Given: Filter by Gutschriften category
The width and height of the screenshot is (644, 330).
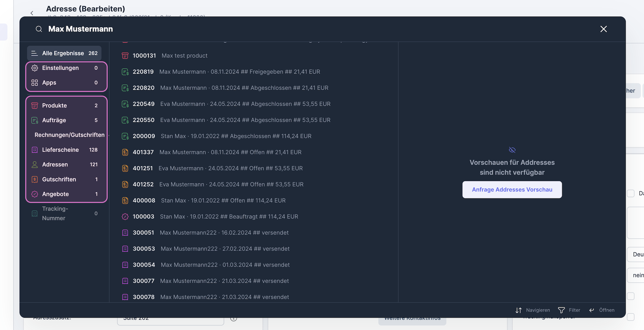Looking at the screenshot, I should pos(59,179).
